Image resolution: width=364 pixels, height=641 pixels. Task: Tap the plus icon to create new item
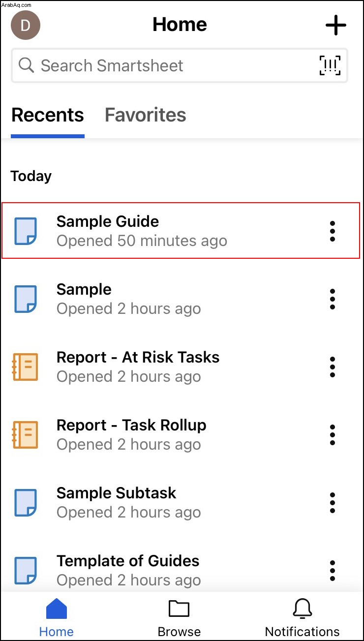pyautogui.click(x=336, y=25)
